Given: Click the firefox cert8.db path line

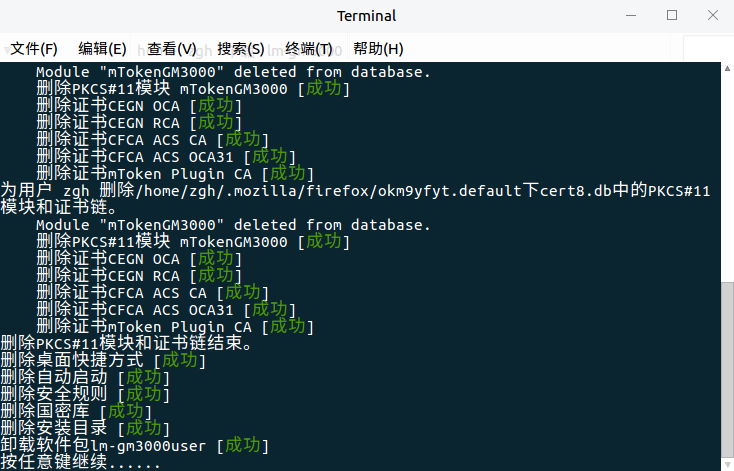Looking at the screenshot, I should 355,191.
